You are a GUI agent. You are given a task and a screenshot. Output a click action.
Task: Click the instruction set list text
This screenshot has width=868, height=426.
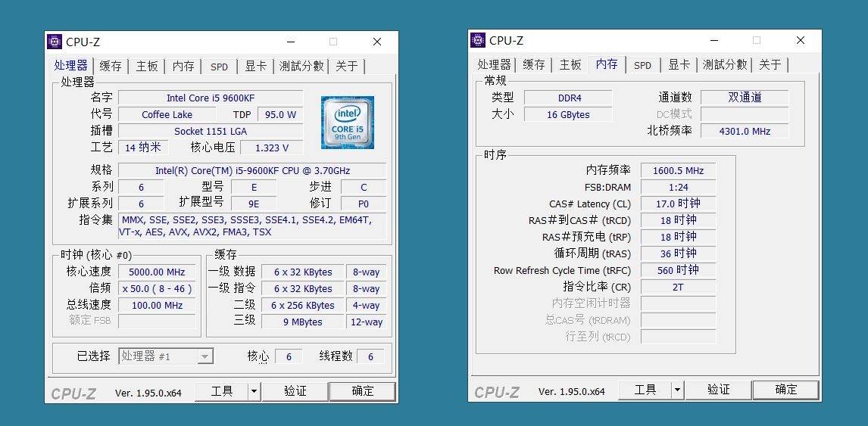[252, 225]
